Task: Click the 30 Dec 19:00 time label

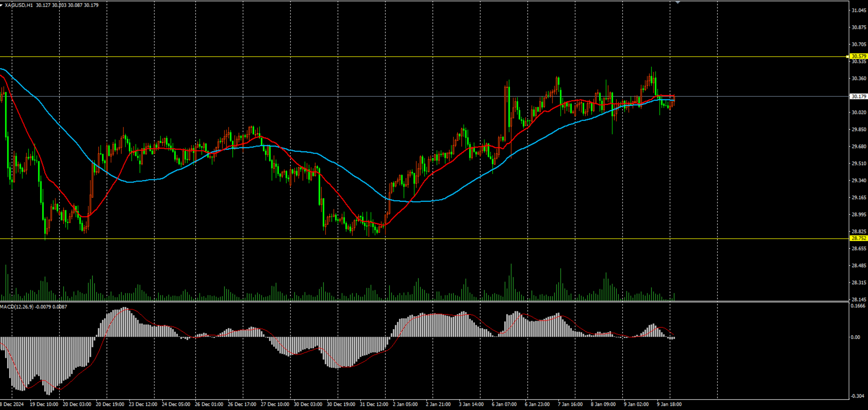Action: (x=341, y=405)
